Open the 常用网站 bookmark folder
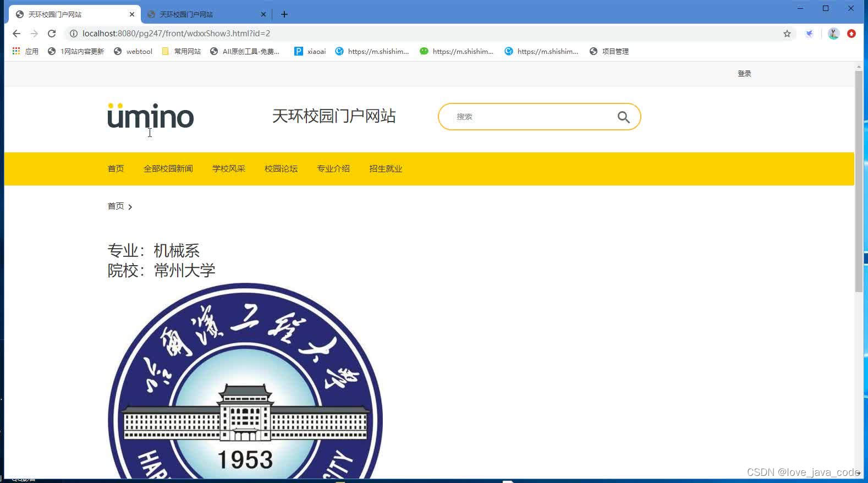Screen dimensions: 868x483 182,51
